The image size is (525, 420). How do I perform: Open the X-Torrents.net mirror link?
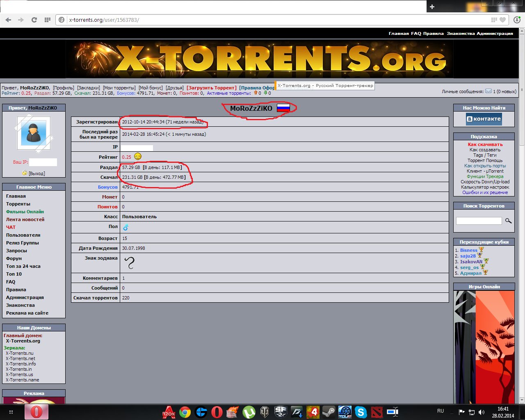pos(21,358)
